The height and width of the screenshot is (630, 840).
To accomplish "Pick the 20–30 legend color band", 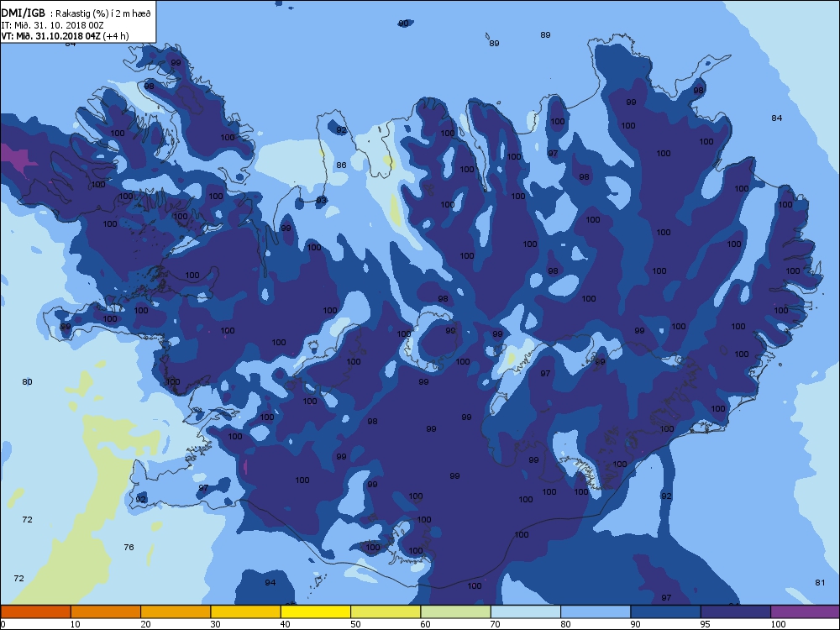I will 176,612.
